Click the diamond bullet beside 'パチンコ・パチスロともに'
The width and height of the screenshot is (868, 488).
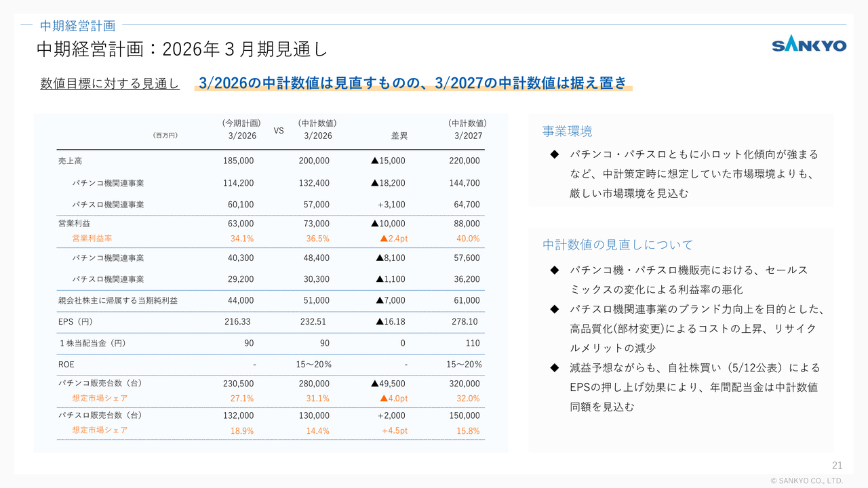pos(554,155)
